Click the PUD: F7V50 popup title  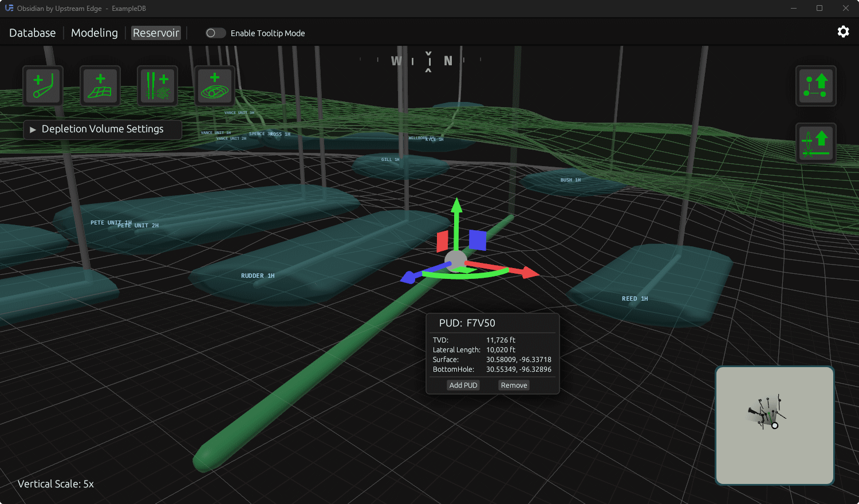[x=467, y=323]
